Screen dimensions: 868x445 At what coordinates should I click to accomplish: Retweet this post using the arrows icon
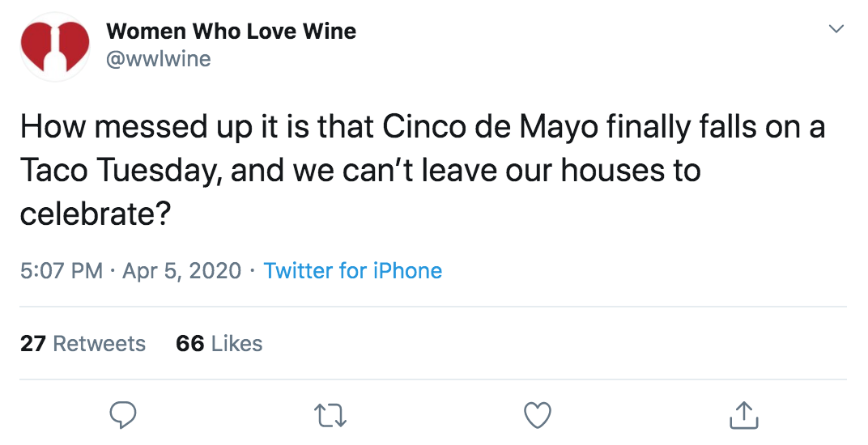tap(330, 416)
